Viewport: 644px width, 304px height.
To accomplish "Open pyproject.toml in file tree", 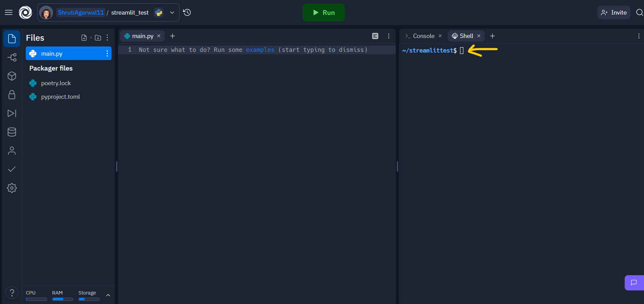I will (60, 97).
